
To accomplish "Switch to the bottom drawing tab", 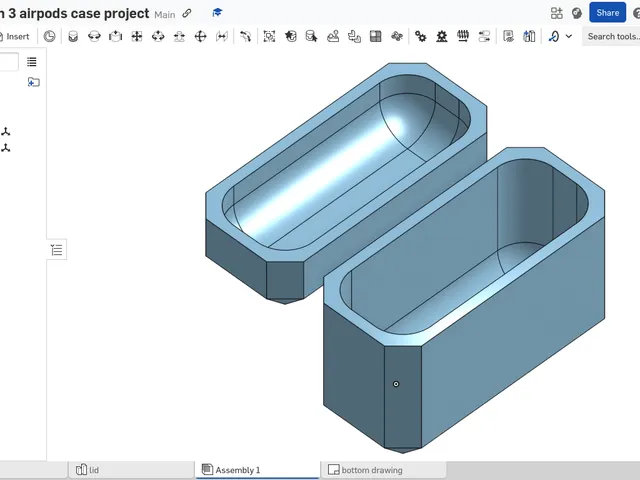I will (x=383, y=470).
